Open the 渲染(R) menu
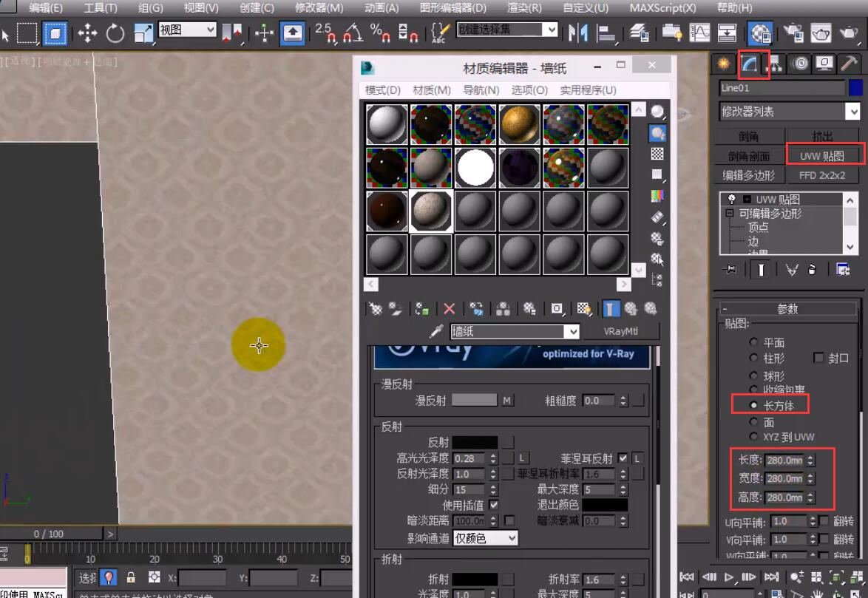The image size is (868, 598). [x=524, y=8]
